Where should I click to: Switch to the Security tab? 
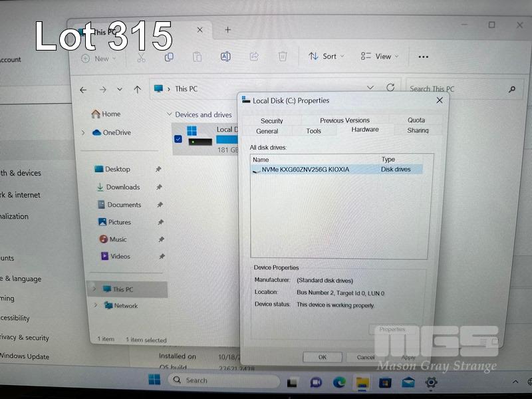(x=271, y=121)
